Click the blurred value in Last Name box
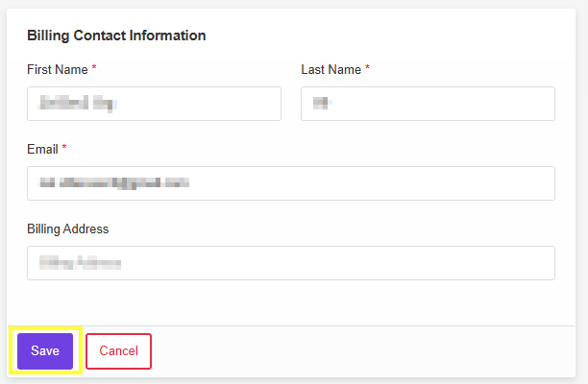Image resolution: width=588 pixels, height=384 pixels. point(322,103)
